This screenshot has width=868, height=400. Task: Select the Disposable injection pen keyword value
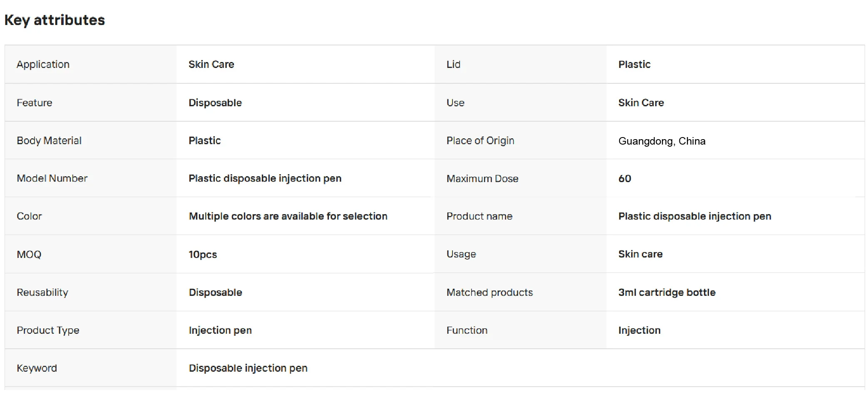[248, 368]
